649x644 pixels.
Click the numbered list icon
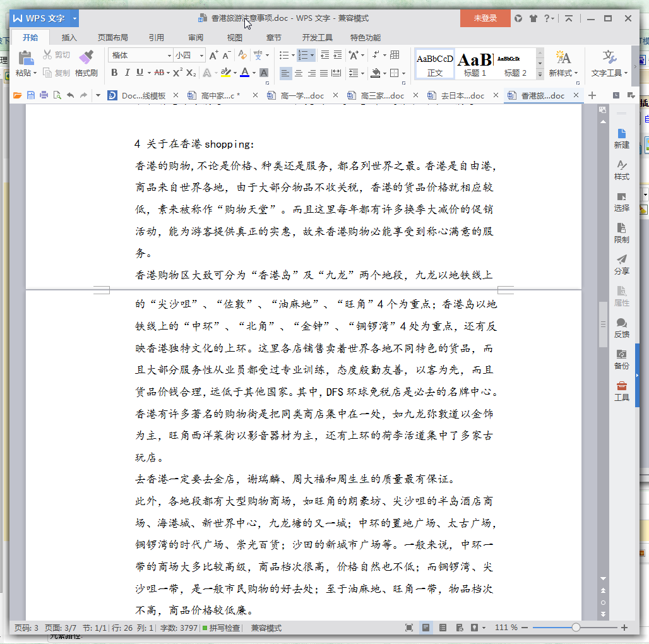coord(304,55)
